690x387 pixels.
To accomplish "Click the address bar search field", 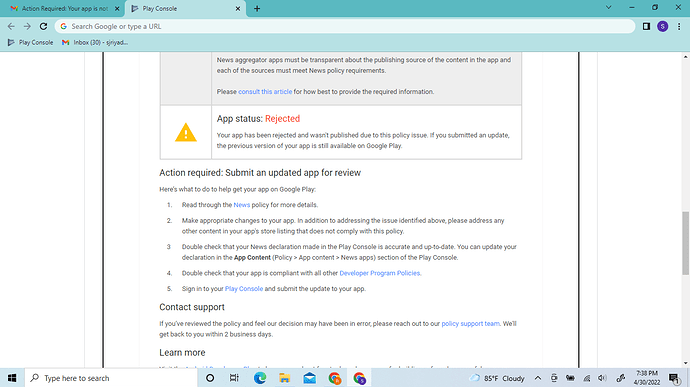I will pyautogui.click(x=345, y=26).
